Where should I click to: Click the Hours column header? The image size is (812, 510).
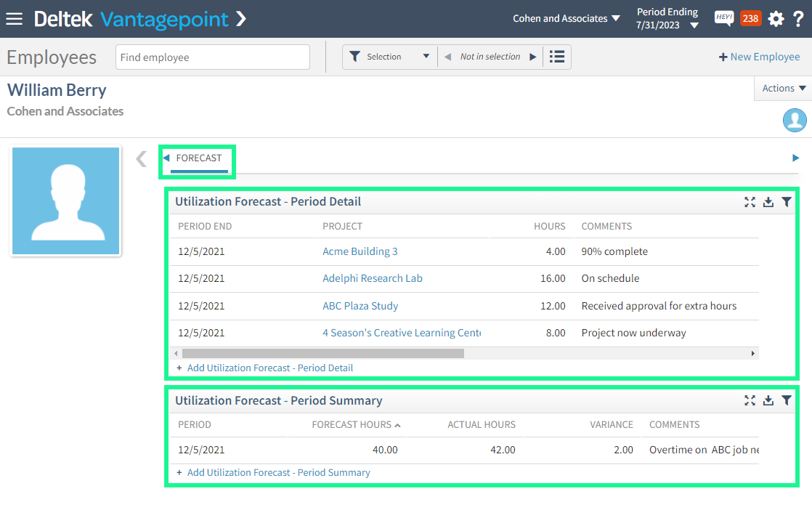(550, 226)
